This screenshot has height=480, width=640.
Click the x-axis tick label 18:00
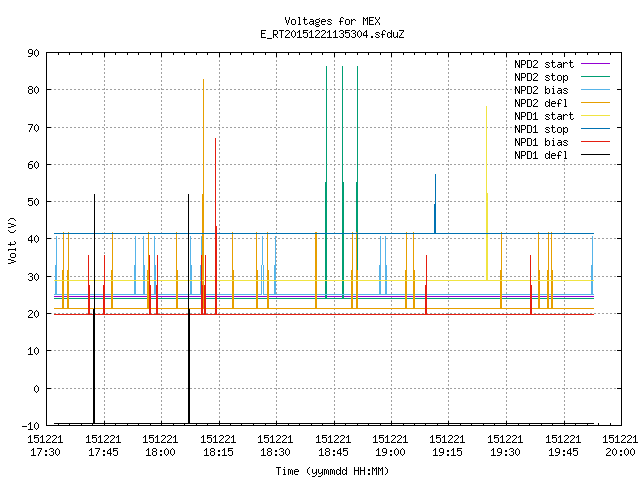tap(160, 452)
